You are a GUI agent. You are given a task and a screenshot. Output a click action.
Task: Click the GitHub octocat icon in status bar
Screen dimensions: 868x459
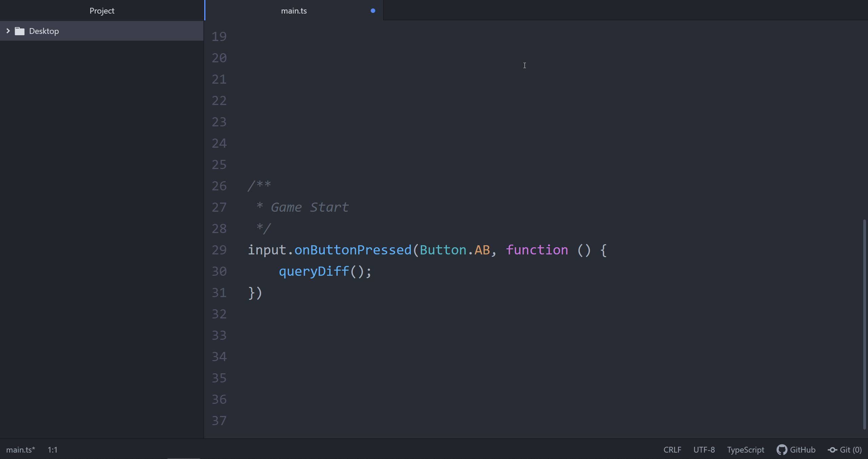(782, 450)
